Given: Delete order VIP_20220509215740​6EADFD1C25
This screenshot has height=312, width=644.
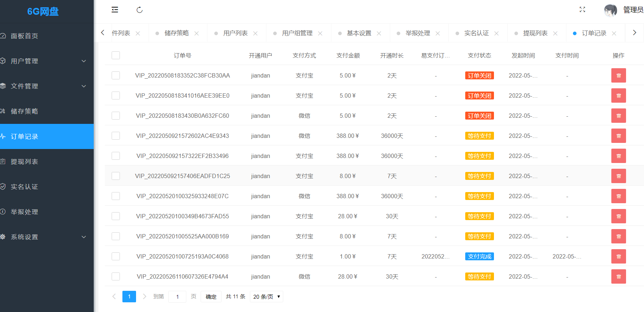Looking at the screenshot, I should tap(619, 176).
